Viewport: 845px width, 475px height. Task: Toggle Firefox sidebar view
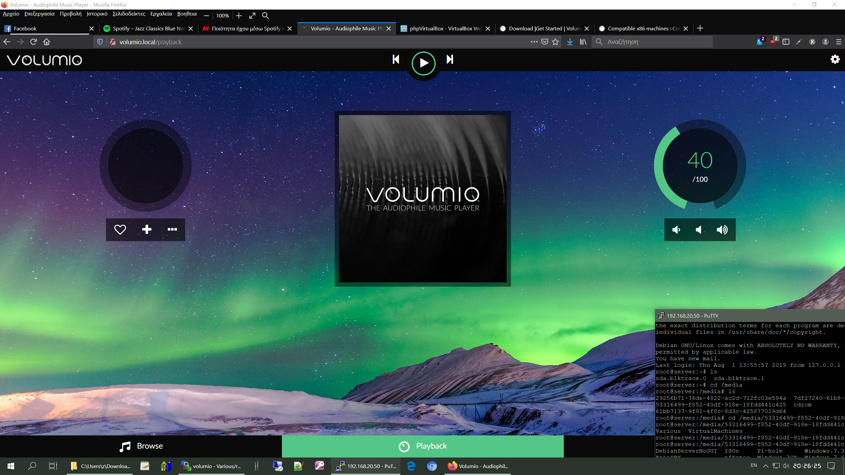tap(786, 42)
